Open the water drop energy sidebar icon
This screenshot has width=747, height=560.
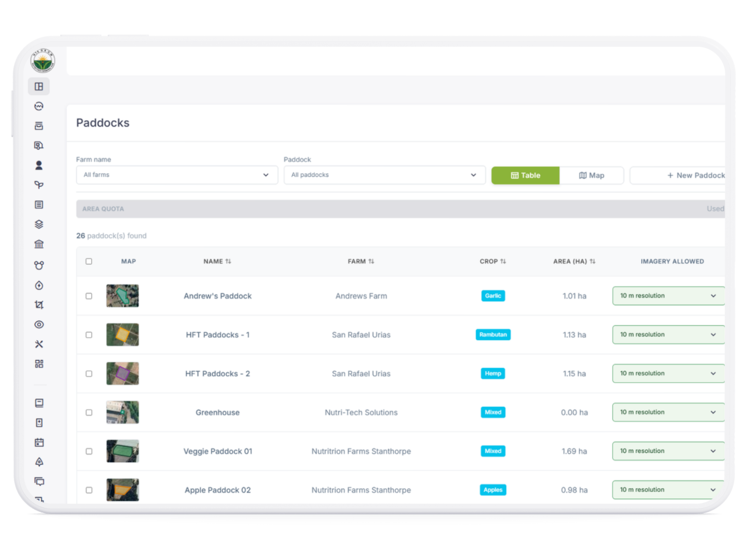tap(39, 286)
